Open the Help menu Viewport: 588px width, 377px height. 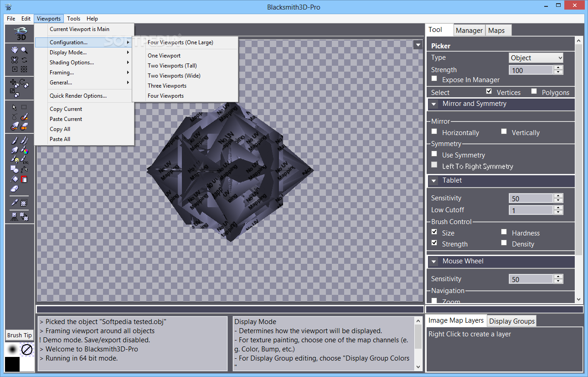(x=92, y=19)
